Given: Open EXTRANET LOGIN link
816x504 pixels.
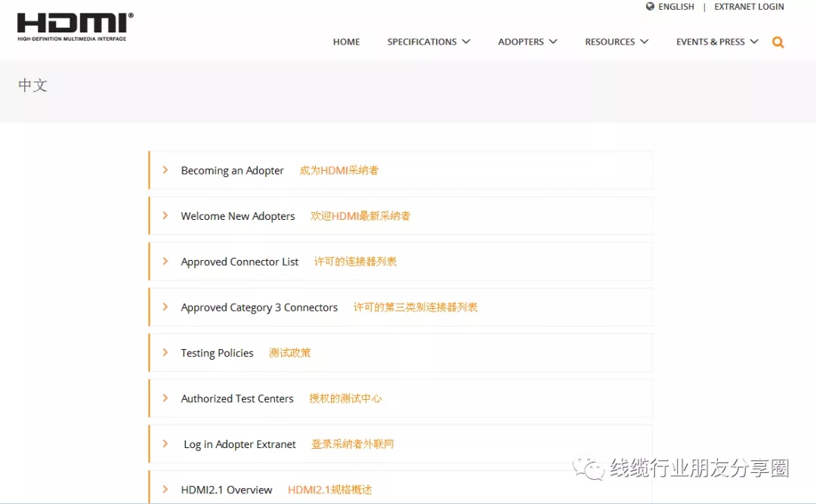Looking at the screenshot, I should click(749, 7).
